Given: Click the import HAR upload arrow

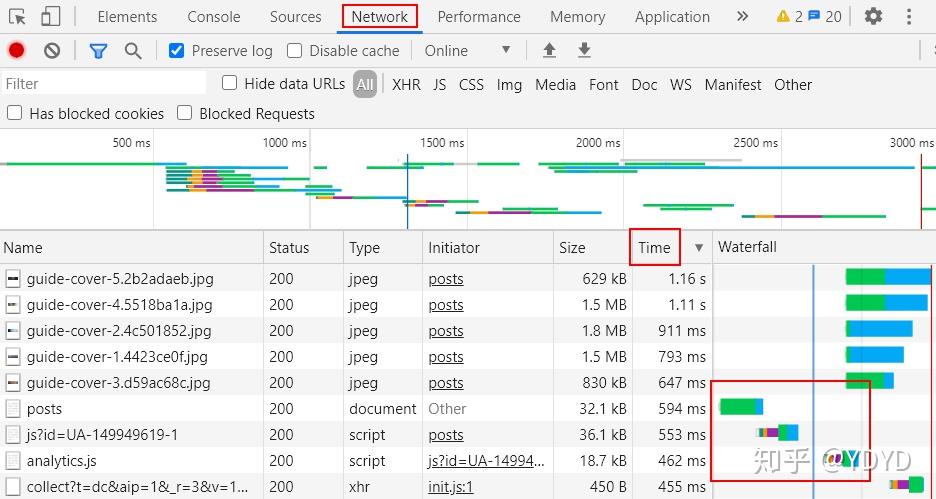Looking at the screenshot, I should tap(549, 51).
